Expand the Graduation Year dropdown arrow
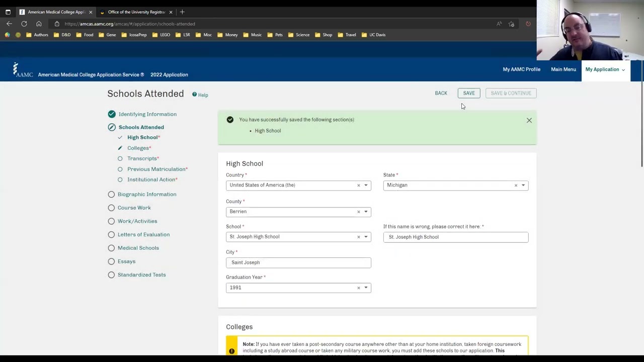 [366, 288]
